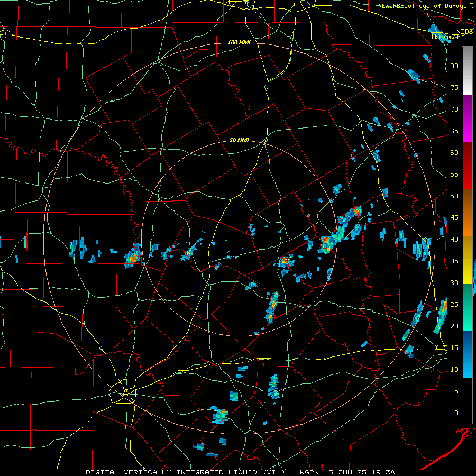Viewport: 476px width, 476px height.
Task: Click the kg/m2 units label
Action: [445, 37]
